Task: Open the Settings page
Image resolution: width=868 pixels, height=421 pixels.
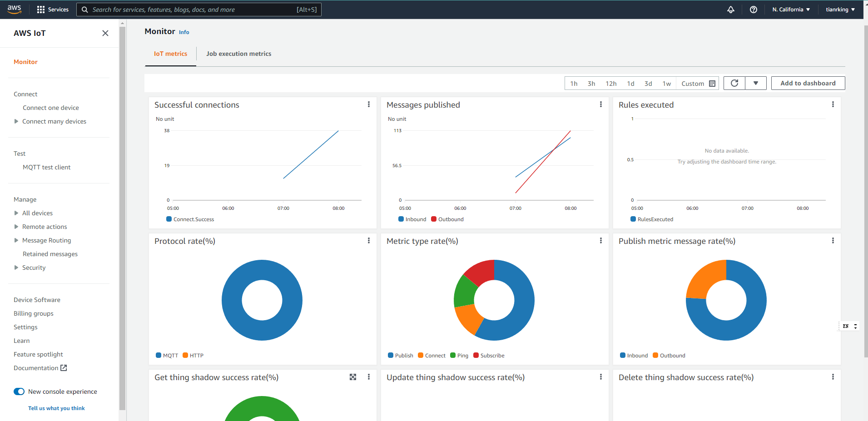Action: coord(25,327)
